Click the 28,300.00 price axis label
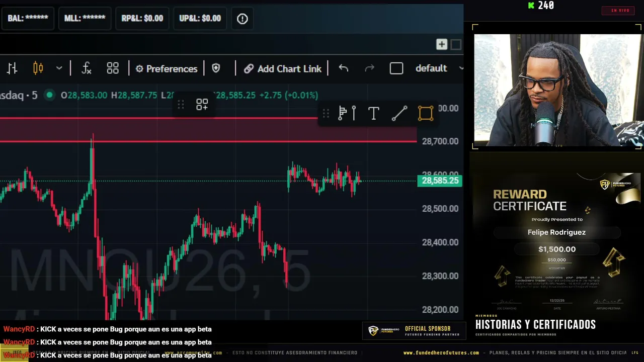644x362 pixels. coord(440,276)
